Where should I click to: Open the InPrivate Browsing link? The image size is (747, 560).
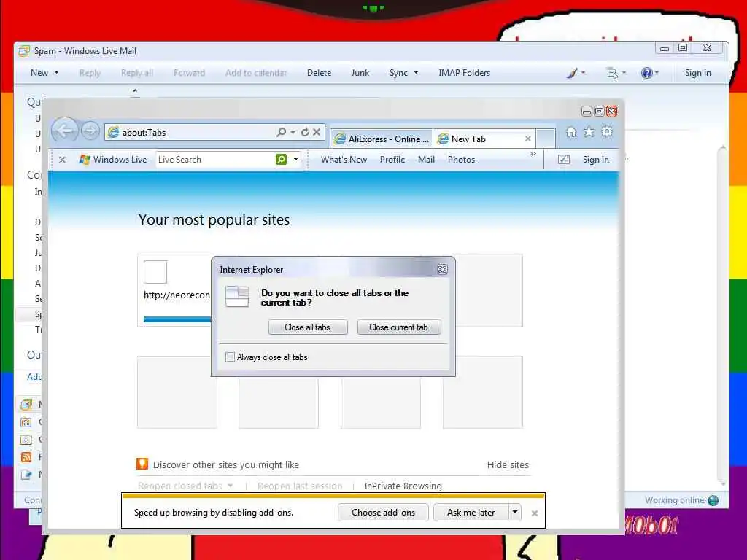pos(403,486)
